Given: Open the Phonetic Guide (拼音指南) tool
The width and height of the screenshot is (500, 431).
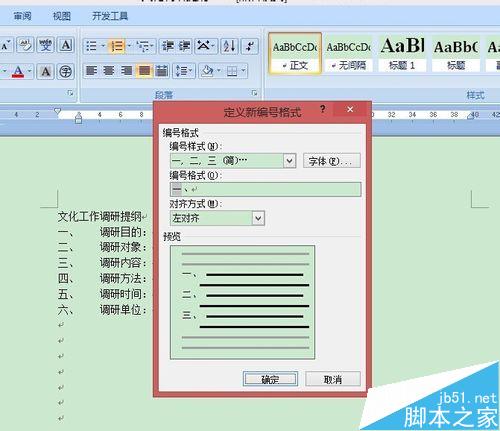Looking at the screenshot, I should click(x=45, y=45).
